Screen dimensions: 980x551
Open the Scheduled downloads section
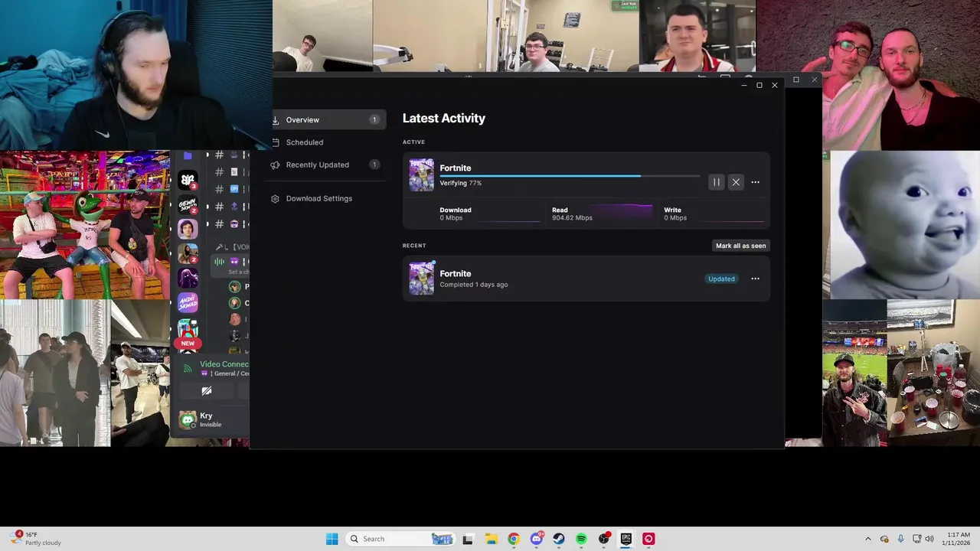(x=304, y=142)
